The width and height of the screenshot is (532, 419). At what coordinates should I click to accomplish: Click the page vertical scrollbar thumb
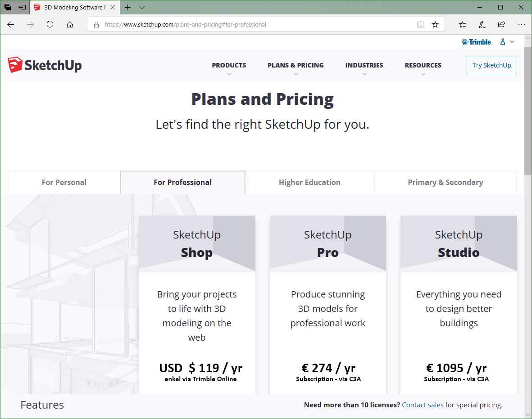point(528,111)
